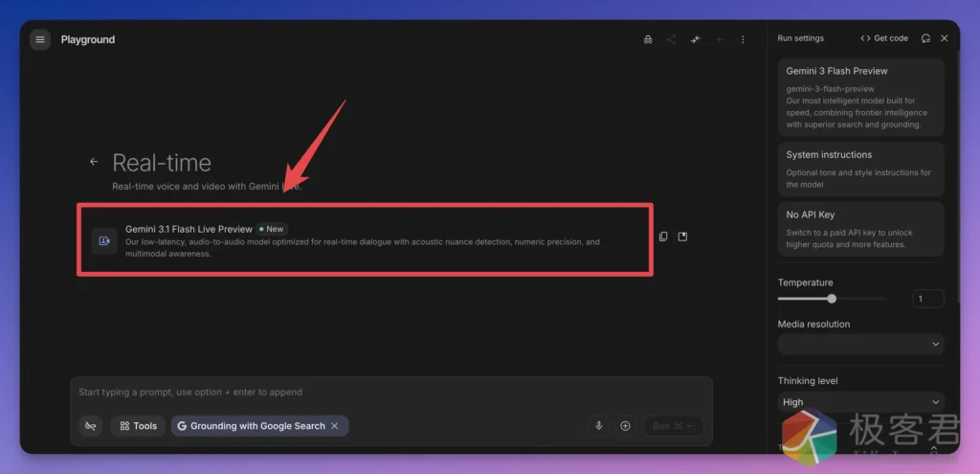980x474 pixels.
Task: Click Get code button
Action: coord(884,38)
